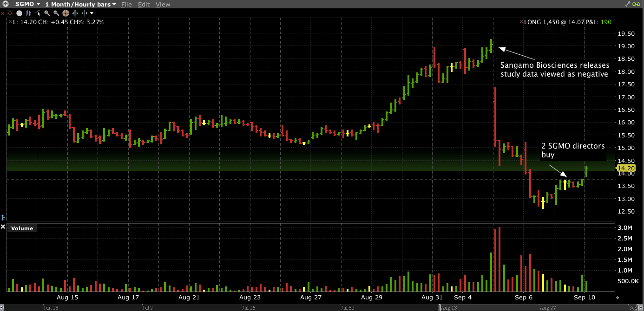The height and width of the screenshot is (311, 644).
Task: Toggle the green chain link grouping icon
Action: pyautogui.click(x=637, y=4)
